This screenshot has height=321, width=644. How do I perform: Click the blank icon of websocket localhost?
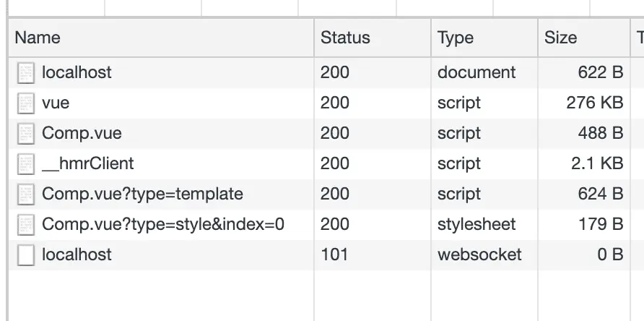pyautogui.click(x=26, y=255)
